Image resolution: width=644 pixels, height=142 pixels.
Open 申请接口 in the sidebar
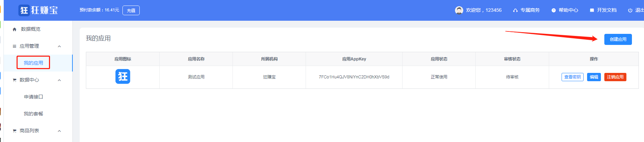coord(33,97)
